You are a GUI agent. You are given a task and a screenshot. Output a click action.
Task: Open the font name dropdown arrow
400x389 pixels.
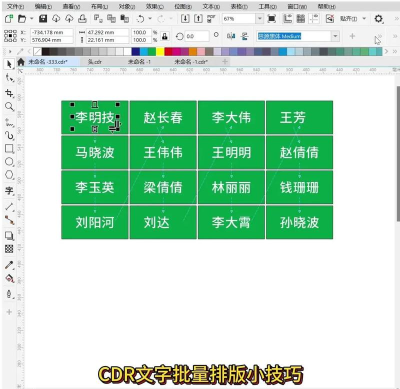pos(335,36)
